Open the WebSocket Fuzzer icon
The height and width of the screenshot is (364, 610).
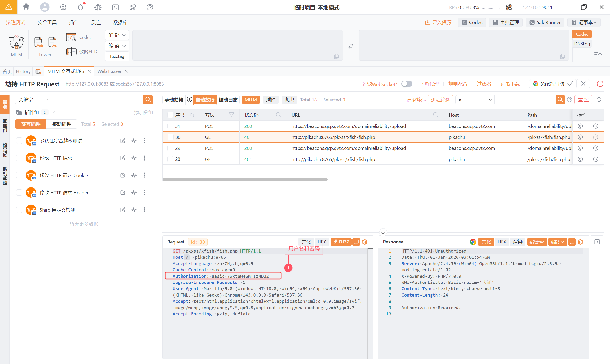tap(52, 42)
